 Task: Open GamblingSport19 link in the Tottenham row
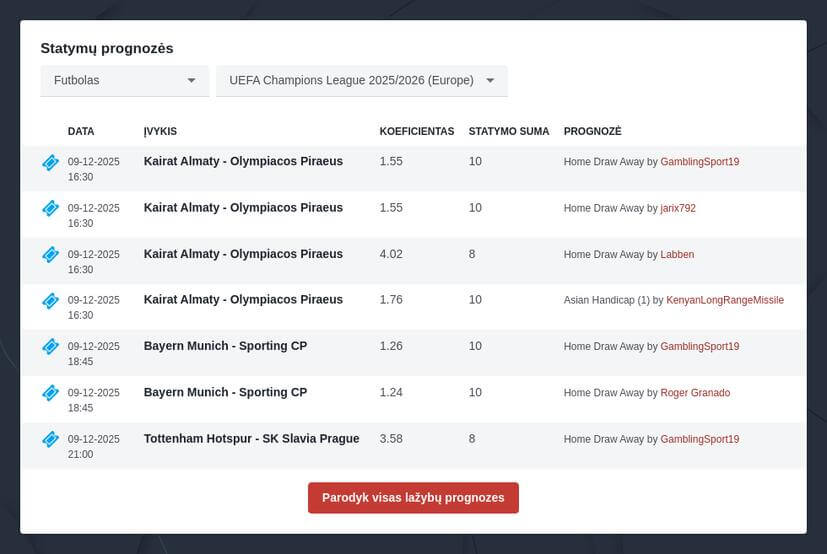(x=699, y=439)
